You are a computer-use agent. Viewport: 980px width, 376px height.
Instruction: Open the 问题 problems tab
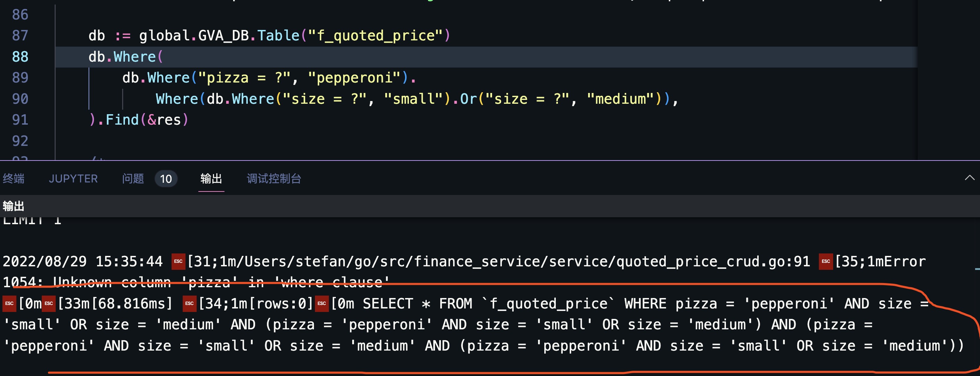(x=133, y=179)
